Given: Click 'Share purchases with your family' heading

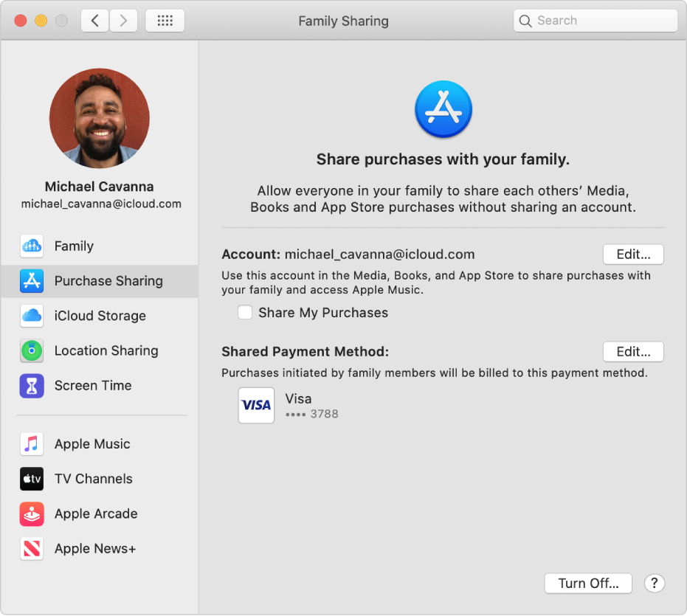Looking at the screenshot, I should pos(443,159).
